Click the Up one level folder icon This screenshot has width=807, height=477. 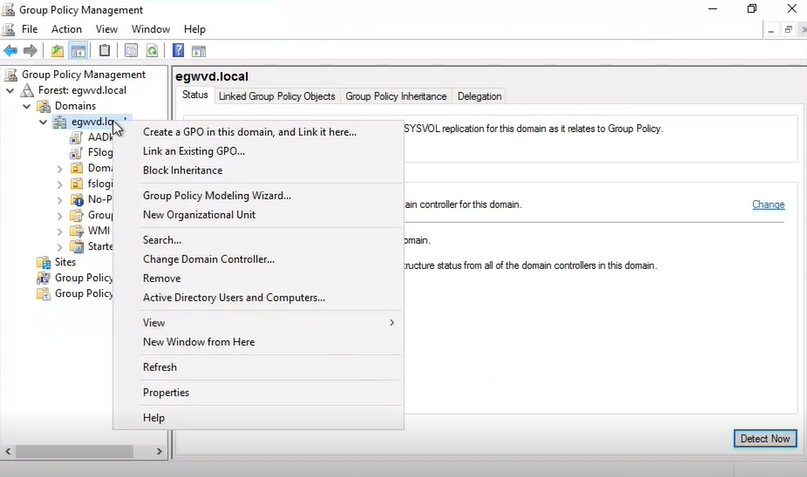pyautogui.click(x=57, y=50)
